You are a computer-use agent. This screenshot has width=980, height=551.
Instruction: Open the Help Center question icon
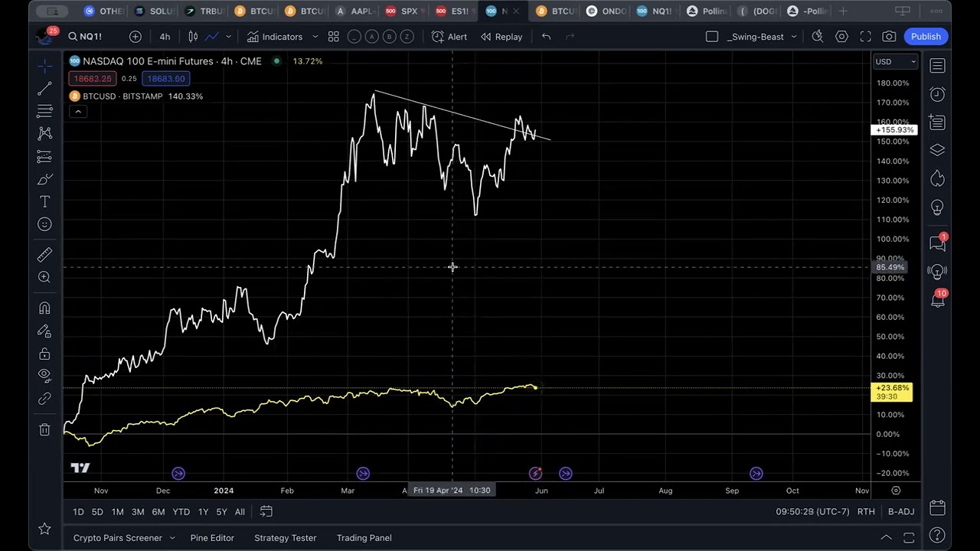(x=938, y=535)
